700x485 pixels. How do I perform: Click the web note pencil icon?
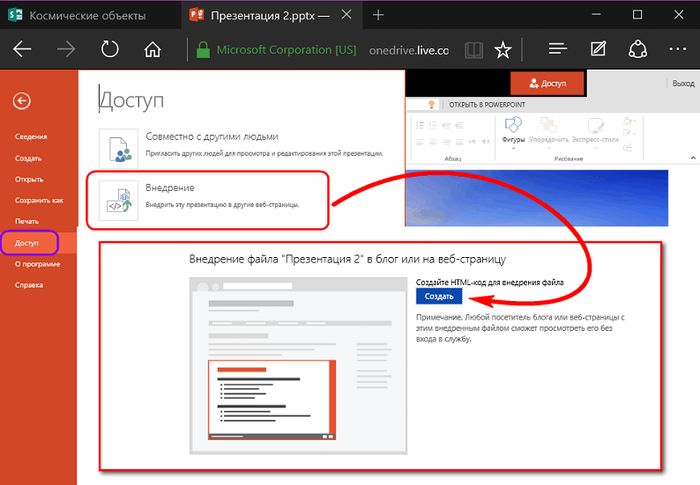599,49
